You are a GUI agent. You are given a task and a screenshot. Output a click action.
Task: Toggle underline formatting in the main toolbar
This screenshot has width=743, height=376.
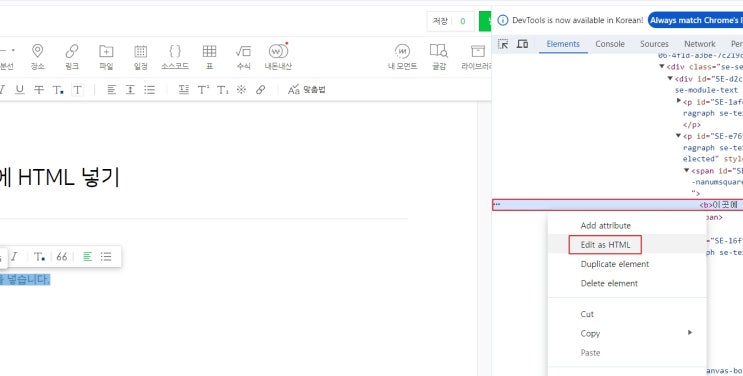coord(19,90)
